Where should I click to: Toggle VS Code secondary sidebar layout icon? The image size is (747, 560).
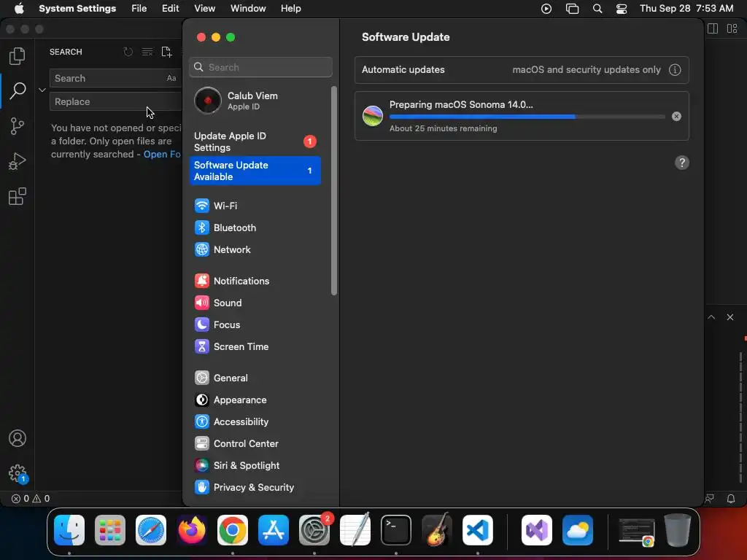(x=713, y=28)
